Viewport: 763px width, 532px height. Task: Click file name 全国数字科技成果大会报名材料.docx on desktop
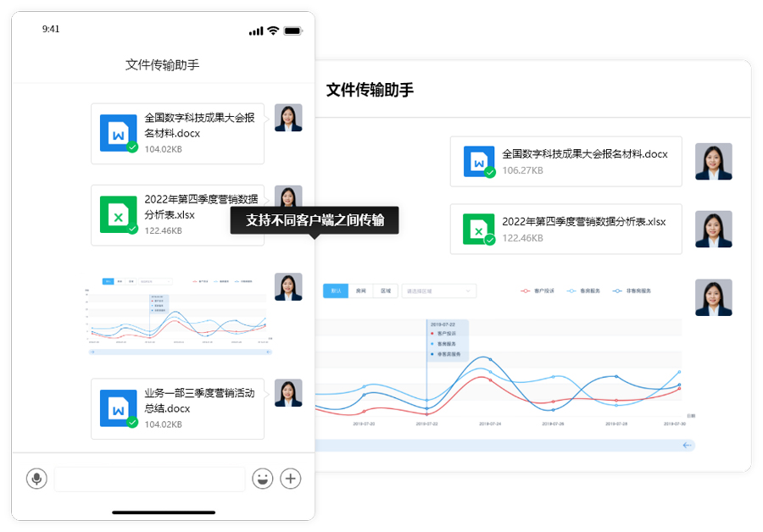coord(585,154)
